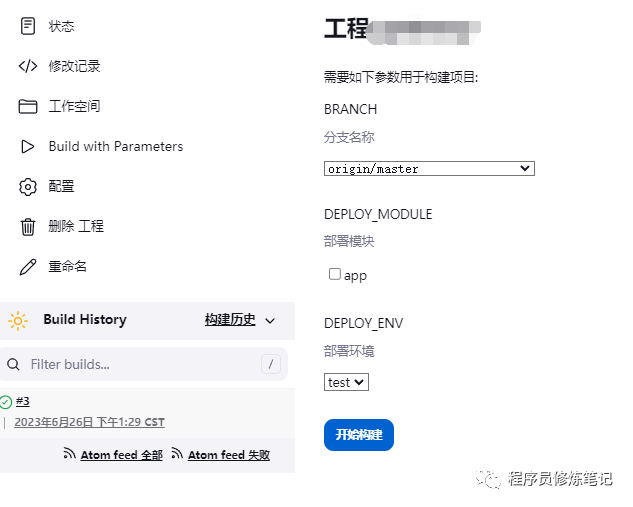This screenshot has width=633, height=507.
Task: Open Build with Parameters menu item
Action: (115, 146)
